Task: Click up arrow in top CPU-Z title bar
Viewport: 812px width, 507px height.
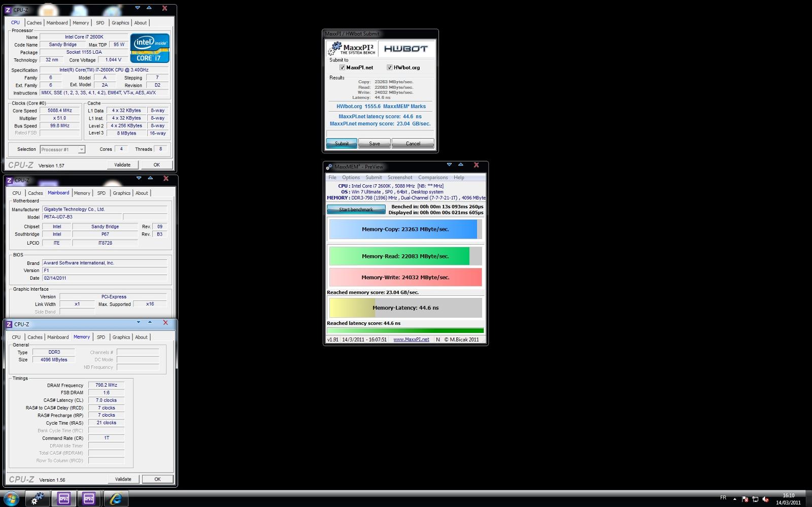Action: pyautogui.click(x=149, y=8)
